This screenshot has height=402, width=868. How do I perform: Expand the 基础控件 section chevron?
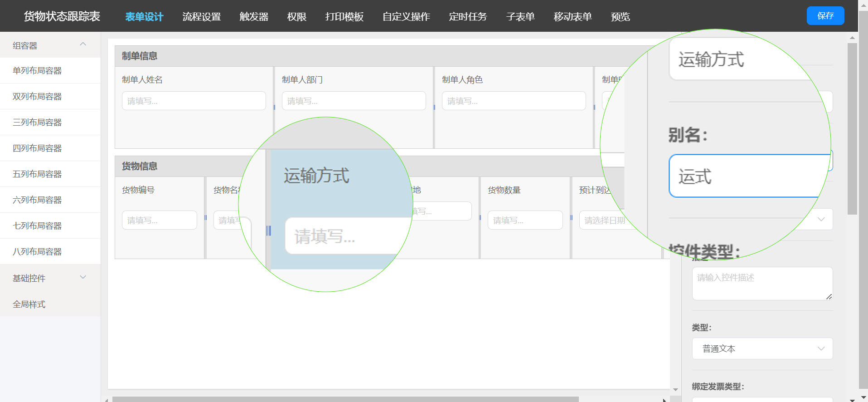(x=83, y=277)
